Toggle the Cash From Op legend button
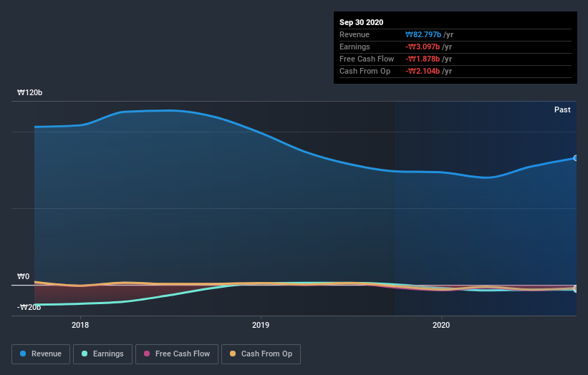588x375 pixels. click(261, 354)
